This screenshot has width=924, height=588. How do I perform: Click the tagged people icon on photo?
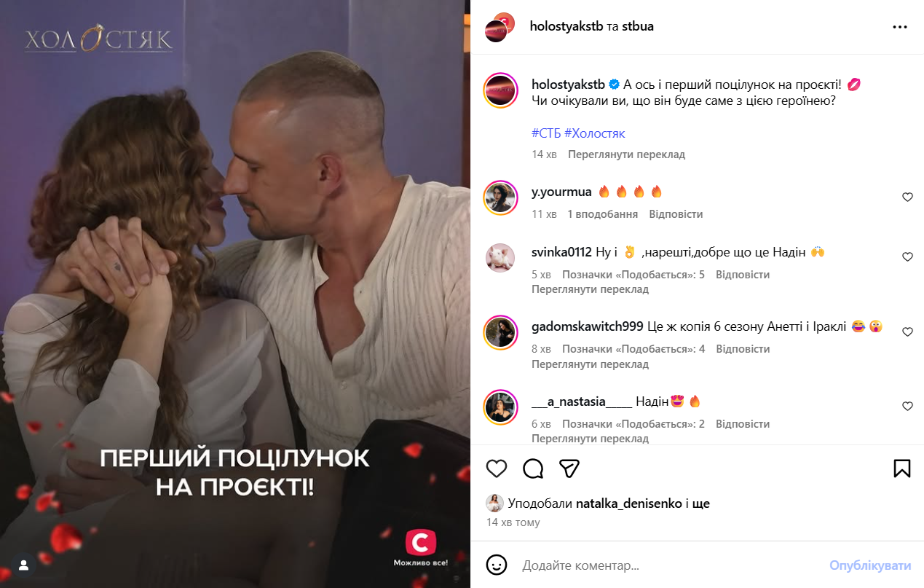23,565
